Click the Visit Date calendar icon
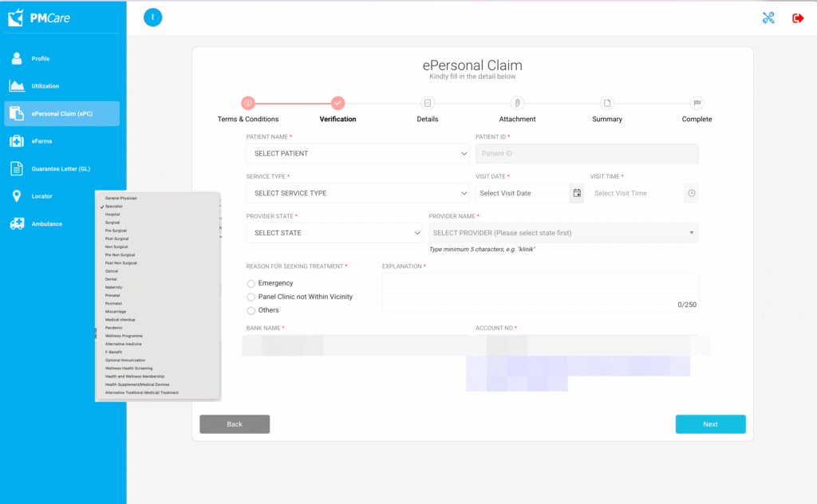 [x=577, y=193]
